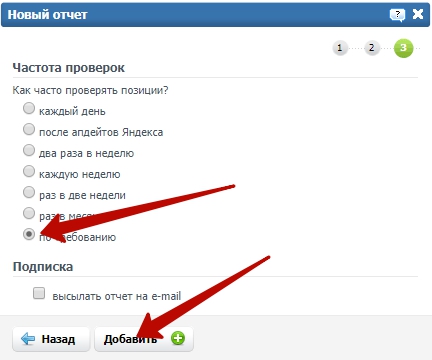
Task: Close the Новый отчет dialog
Action: [418, 14]
